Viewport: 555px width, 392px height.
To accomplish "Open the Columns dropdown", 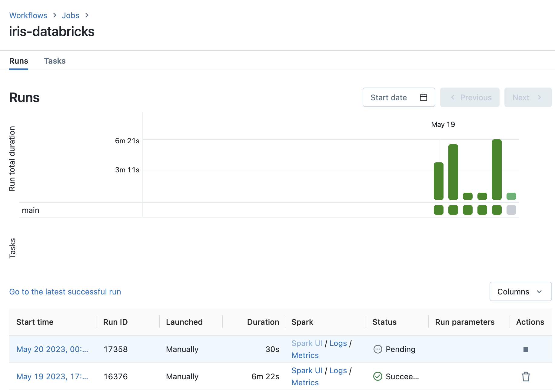I will pos(520,291).
